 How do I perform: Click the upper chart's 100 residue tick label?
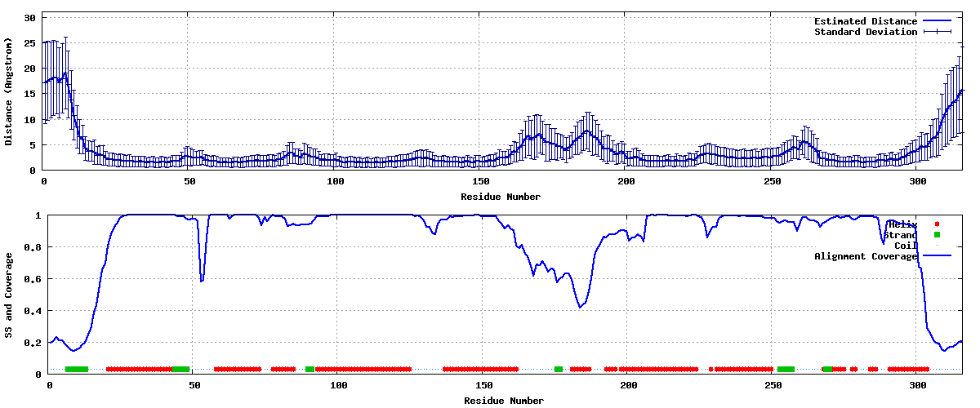335,181
